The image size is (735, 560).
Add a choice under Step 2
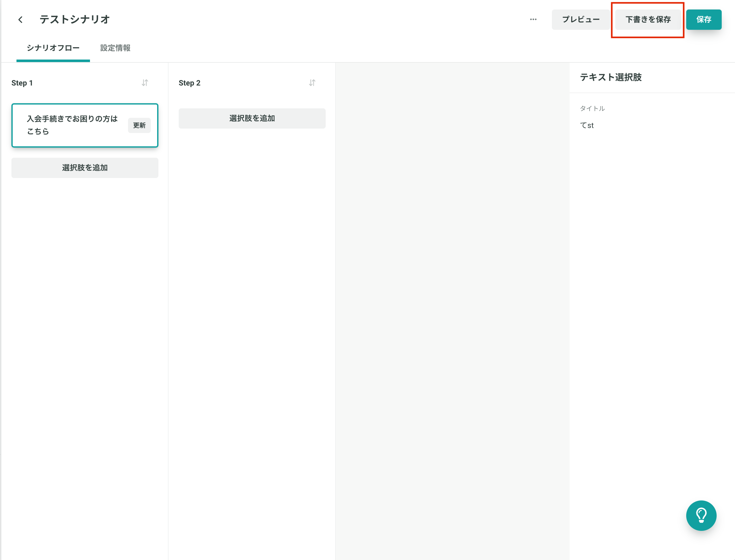252,118
